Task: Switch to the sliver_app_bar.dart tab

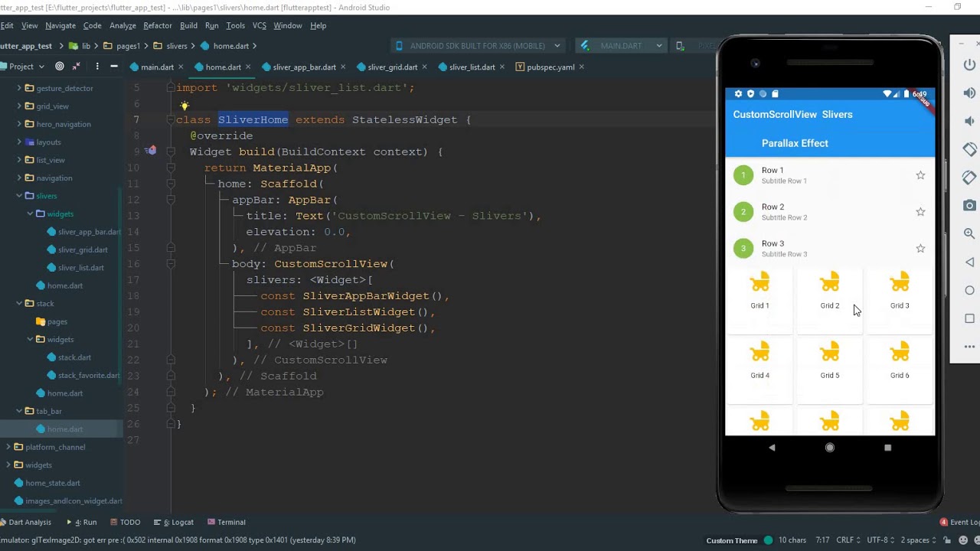Action: pos(304,67)
